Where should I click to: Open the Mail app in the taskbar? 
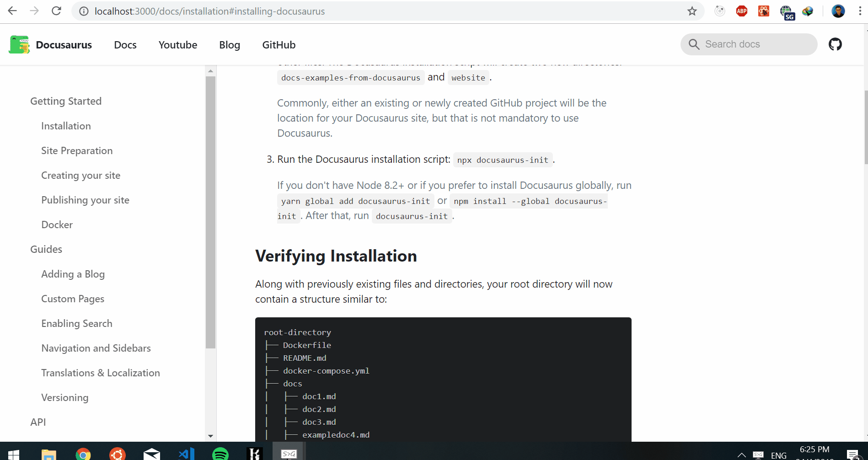pyautogui.click(x=152, y=455)
